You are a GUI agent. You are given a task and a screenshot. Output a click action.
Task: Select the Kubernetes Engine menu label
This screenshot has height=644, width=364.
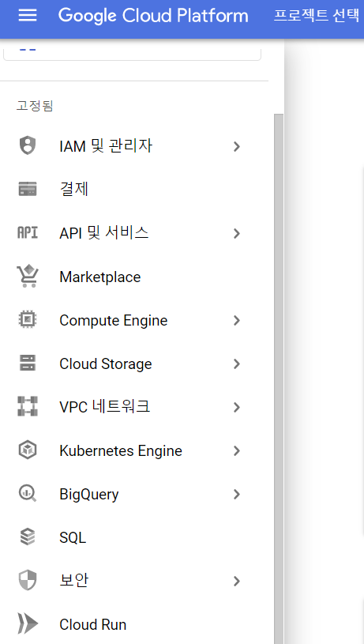pyautogui.click(x=121, y=451)
